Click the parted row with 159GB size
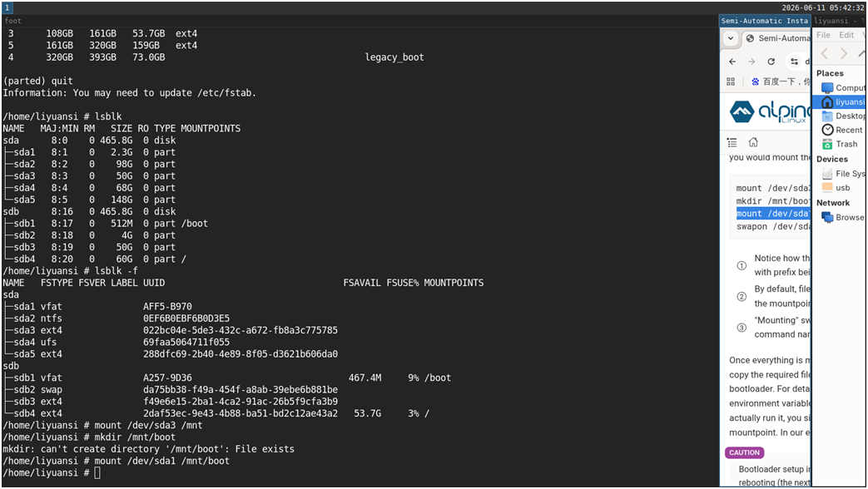 pos(102,46)
